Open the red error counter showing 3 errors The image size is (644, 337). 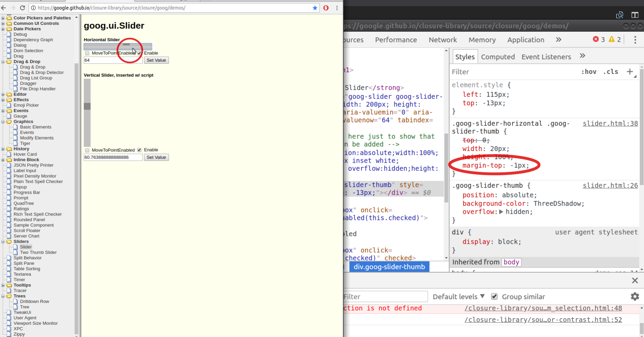[599, 39]
